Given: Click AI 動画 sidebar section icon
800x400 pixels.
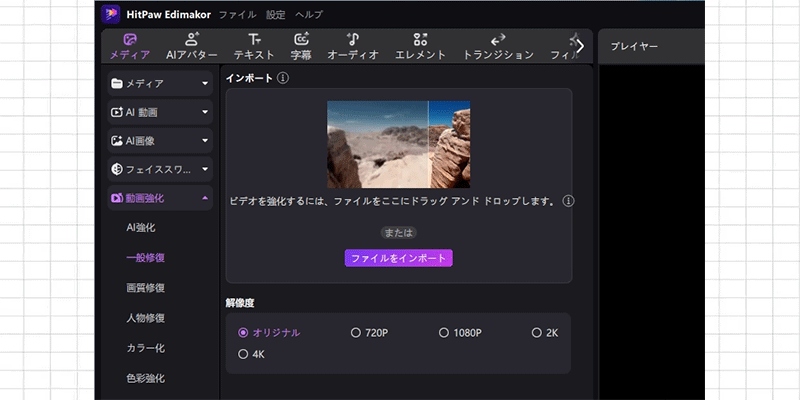Looking at the screenshot, I should [117, 112].
